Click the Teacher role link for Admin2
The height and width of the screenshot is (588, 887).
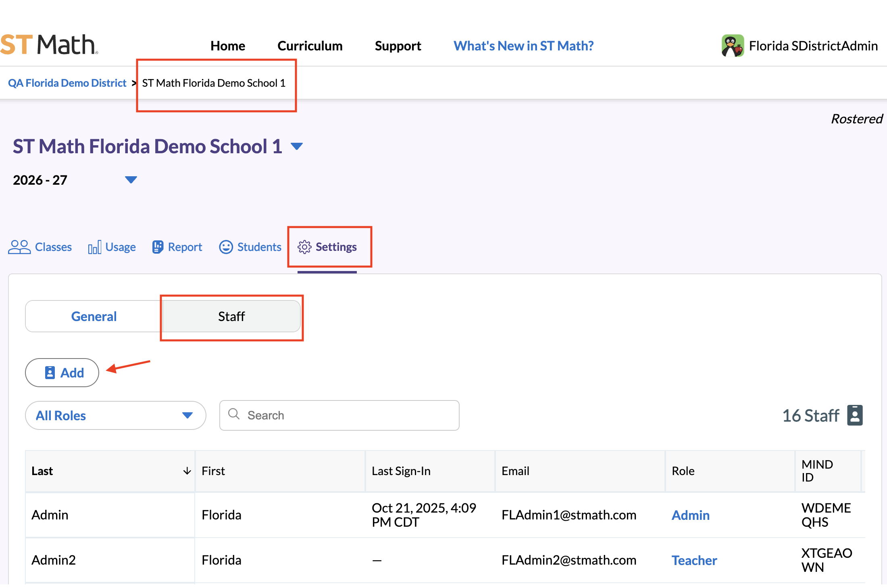694,561
